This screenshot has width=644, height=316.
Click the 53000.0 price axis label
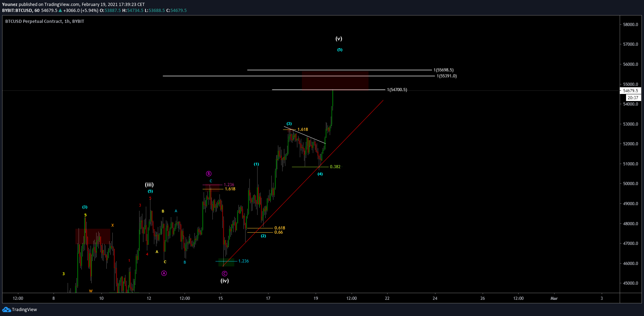click(631, 124)
